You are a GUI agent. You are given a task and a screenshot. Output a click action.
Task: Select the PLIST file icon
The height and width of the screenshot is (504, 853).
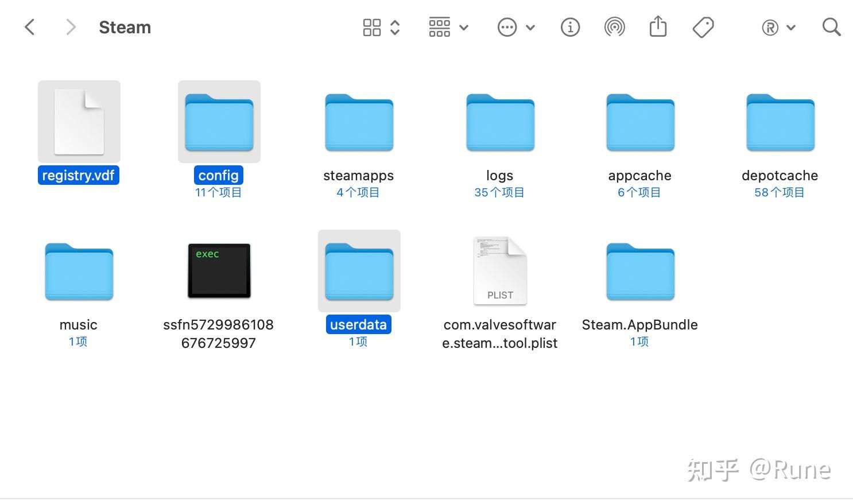[500, 270]
